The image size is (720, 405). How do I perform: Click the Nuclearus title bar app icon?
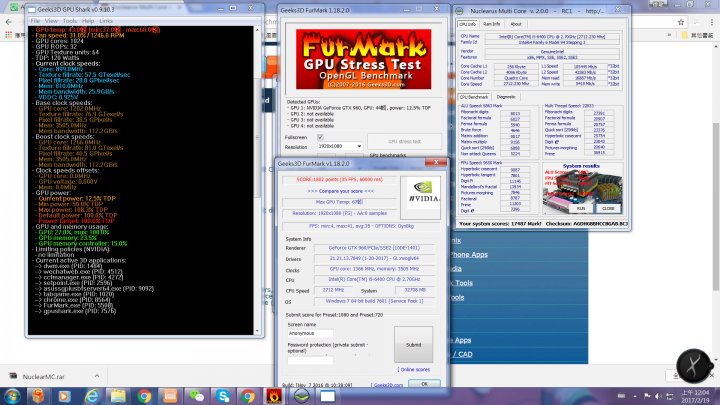pyautogui.click(x=459, y=10)
